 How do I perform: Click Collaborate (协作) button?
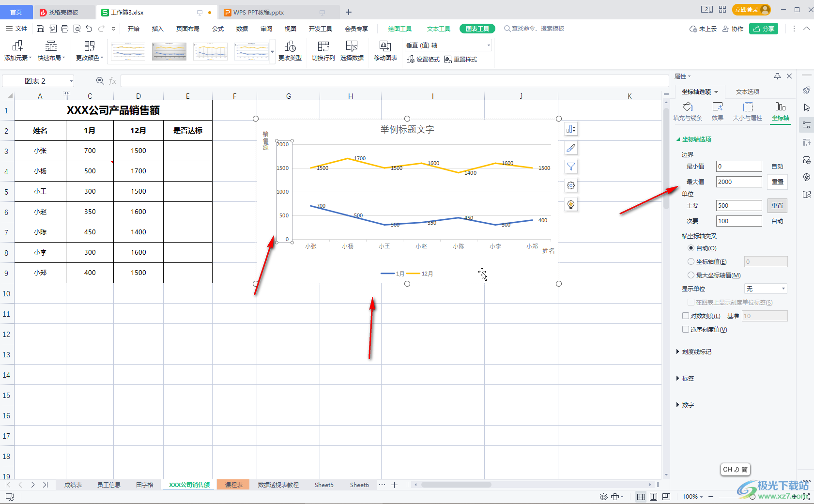pyautogui.click(x=733, y=29)
